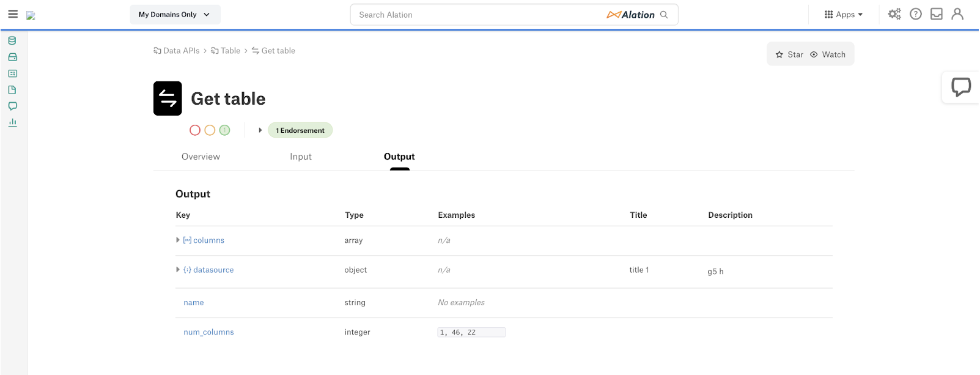Viewport: 980px width, 375px height.
Task: Open the user profile icon
Action: (957, 14)
